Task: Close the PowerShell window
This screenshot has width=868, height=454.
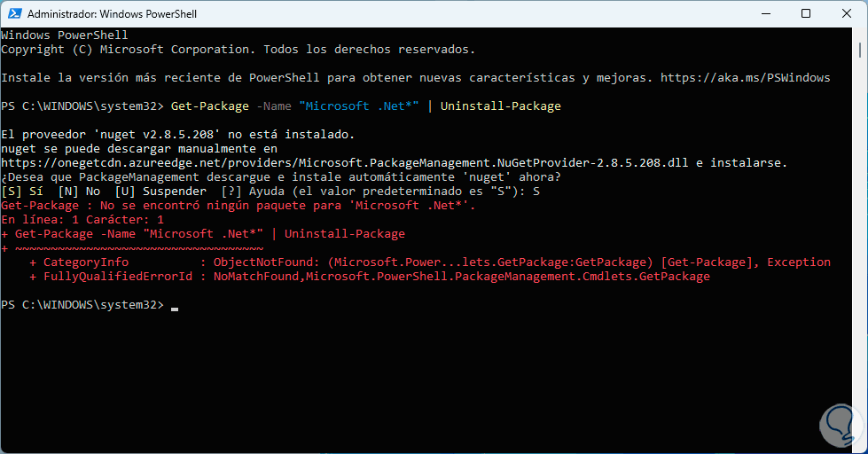Action: [x=847, y=14]
